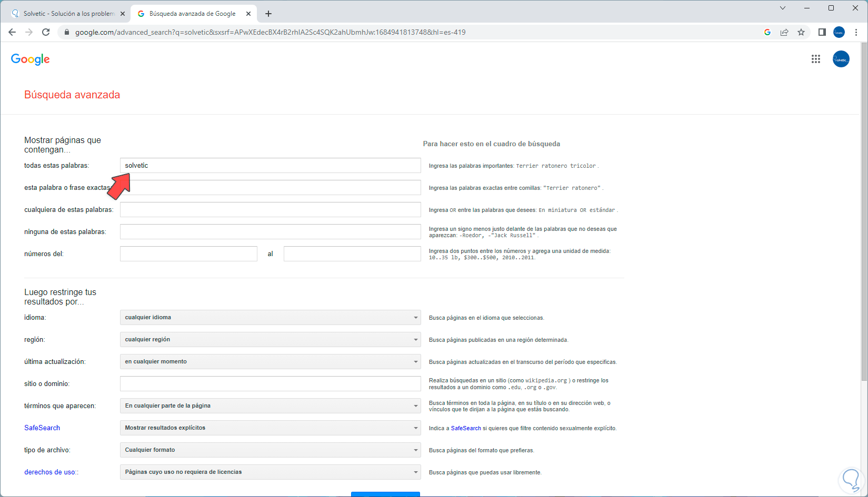Expand the tipo de archivo dropdown
The width and height of the screenshot is (868, 497).
click(271, 450)
